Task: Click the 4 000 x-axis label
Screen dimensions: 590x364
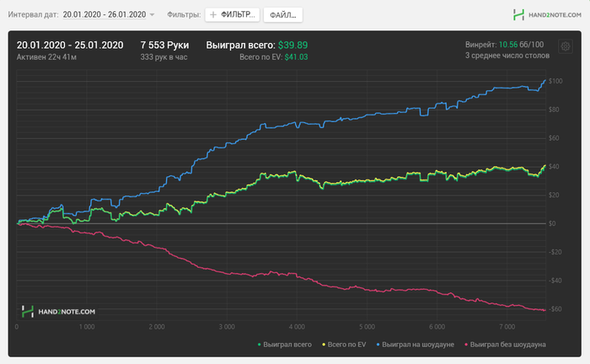Action: click(x=297, y=327)
